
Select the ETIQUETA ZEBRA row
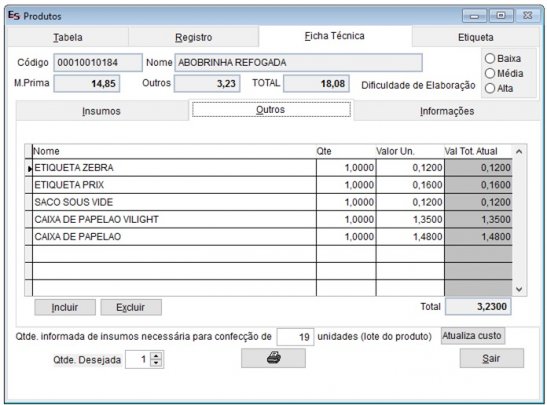point(269,168)
